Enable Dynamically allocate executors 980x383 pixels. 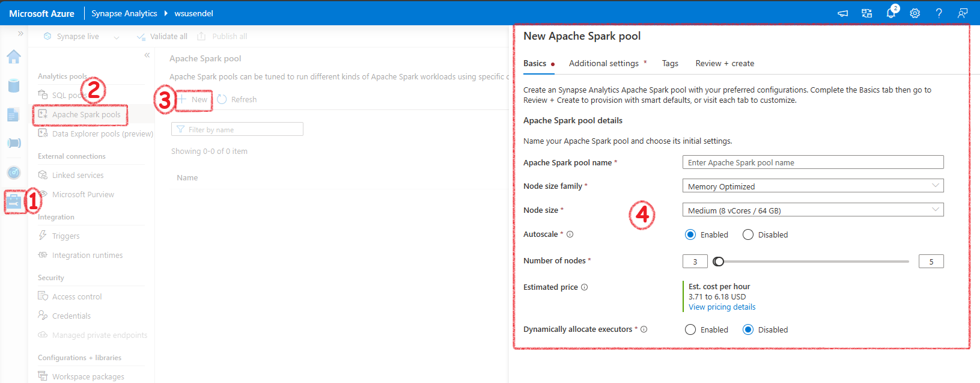pyautogui.click(x=690, y=329)
